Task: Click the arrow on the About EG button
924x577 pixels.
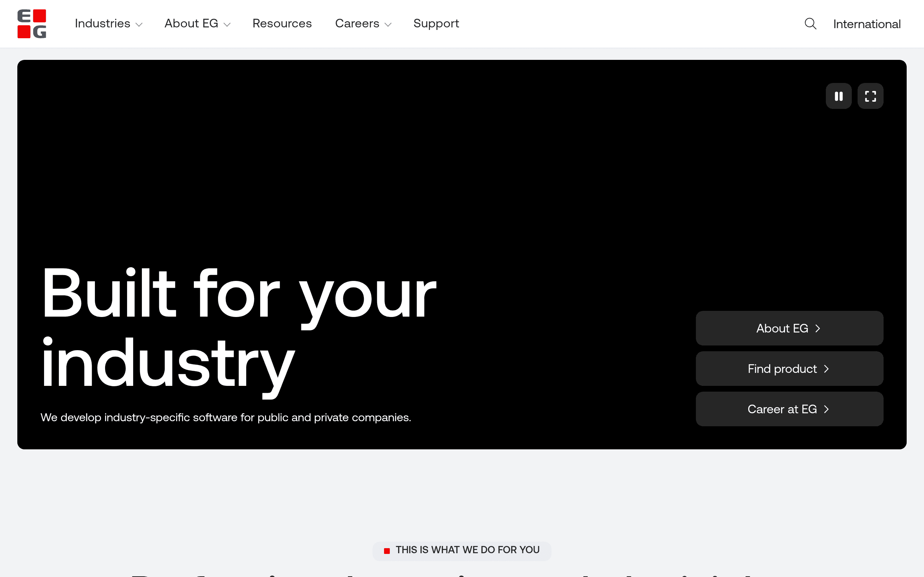Action: [x=818, y=329]
